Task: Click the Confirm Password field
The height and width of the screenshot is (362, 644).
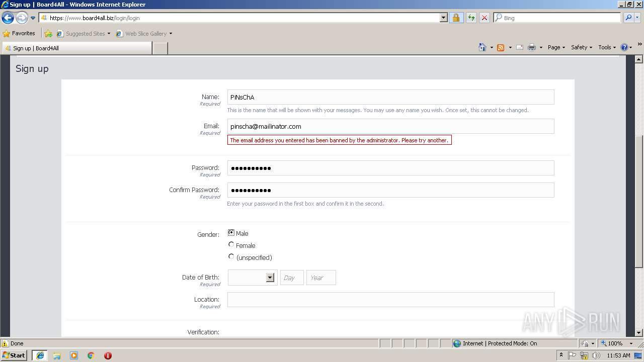Action: [x=390, y=190]
